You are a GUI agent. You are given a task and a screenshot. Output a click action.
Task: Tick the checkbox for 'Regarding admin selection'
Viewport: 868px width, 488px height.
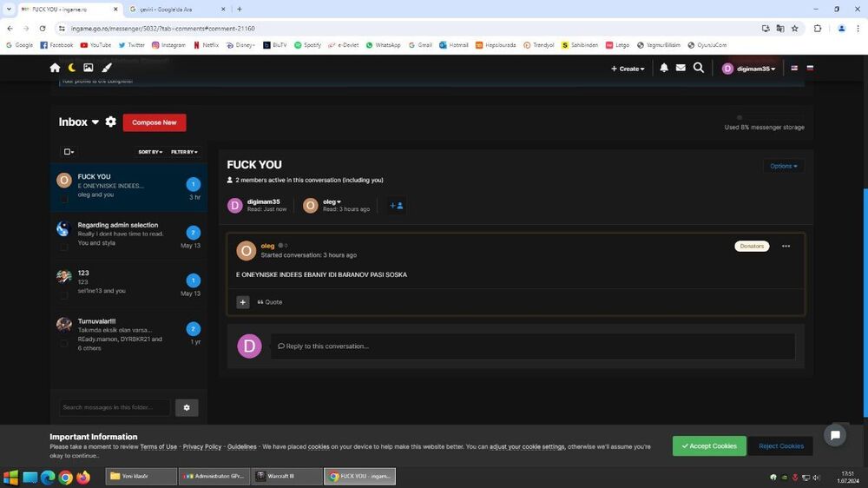(x=64, y=247)
